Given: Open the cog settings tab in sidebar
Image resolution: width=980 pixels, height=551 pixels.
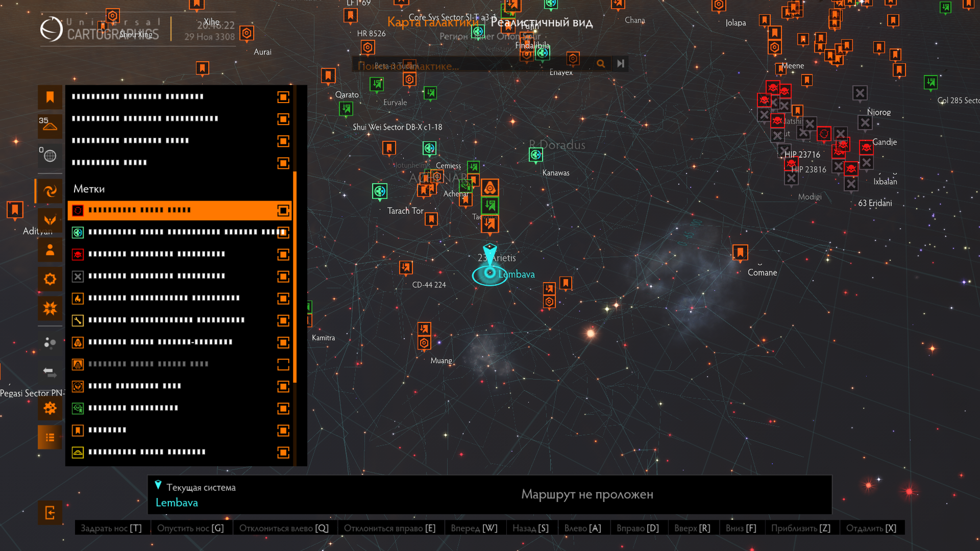Looking at the screenshot, I should pyautogui.click(x=50, y=408).
